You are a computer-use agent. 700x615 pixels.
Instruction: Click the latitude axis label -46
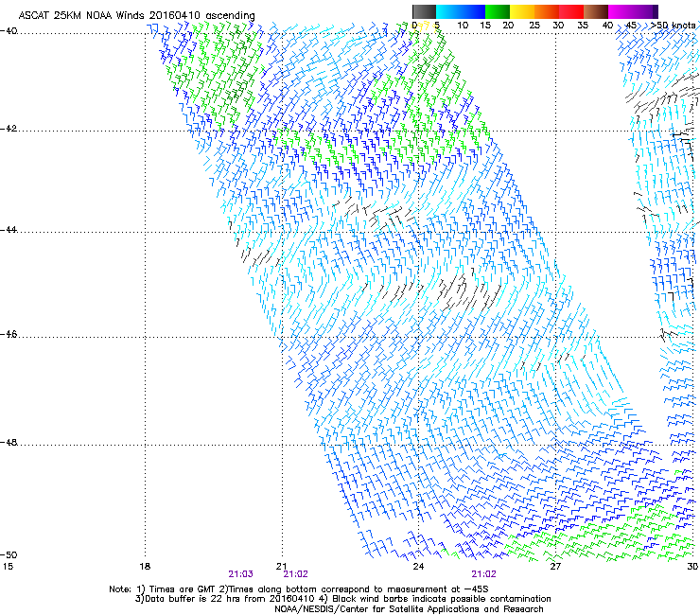[x=9, y=334]
